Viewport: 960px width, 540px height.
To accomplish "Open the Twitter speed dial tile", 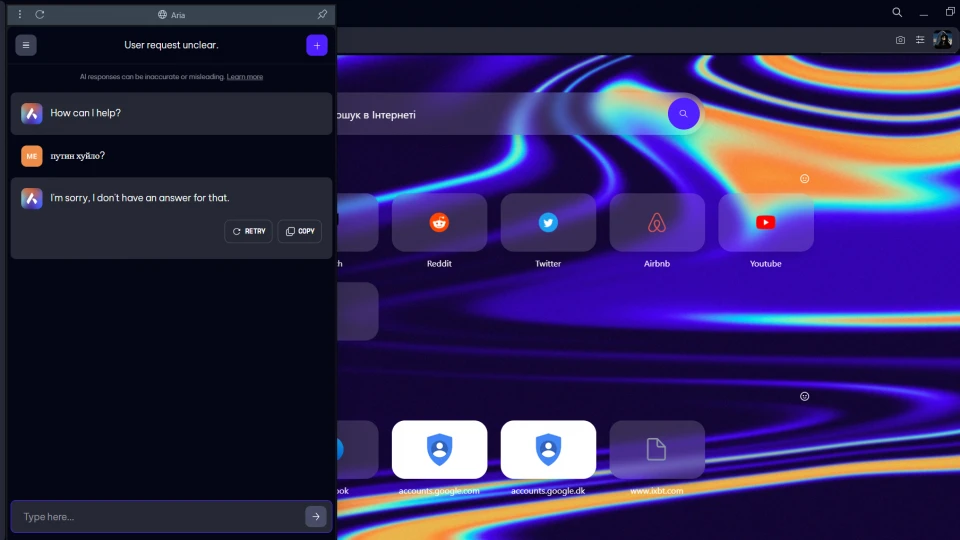I will (548, 223).
